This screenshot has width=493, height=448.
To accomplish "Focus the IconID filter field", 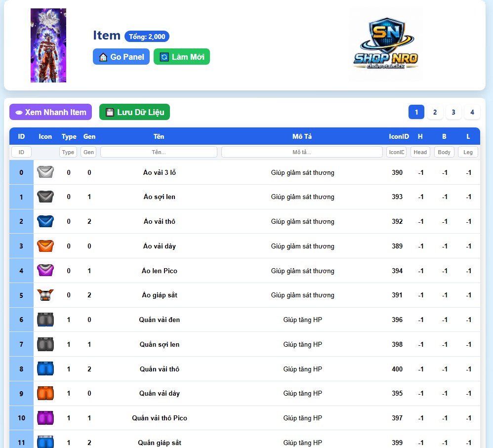I will 397,152.
